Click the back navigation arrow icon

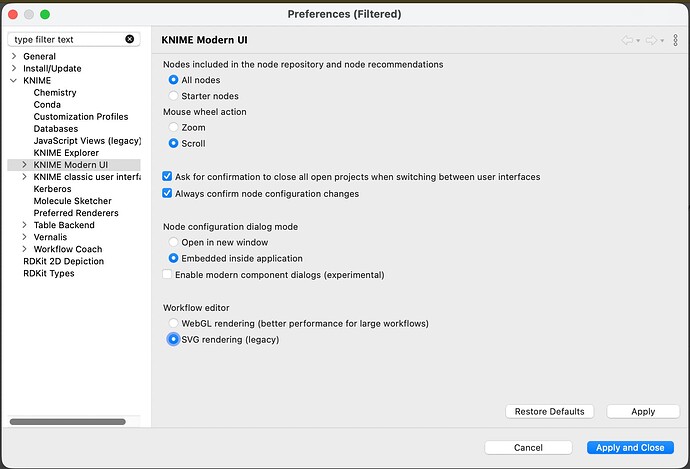[627, 40]
